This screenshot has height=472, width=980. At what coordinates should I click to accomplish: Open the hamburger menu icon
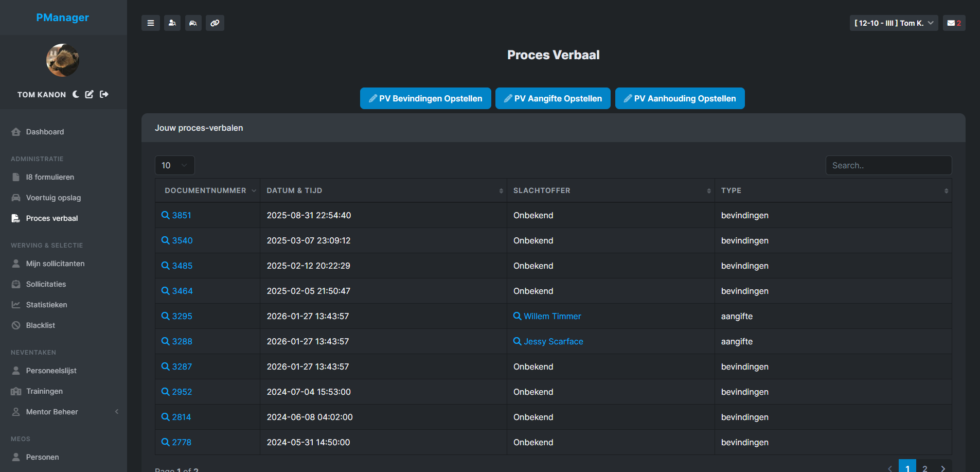click(151, 23)
